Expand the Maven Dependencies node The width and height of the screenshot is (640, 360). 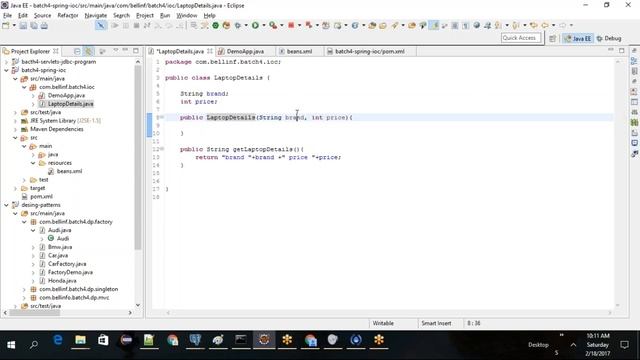coord(16,129)
